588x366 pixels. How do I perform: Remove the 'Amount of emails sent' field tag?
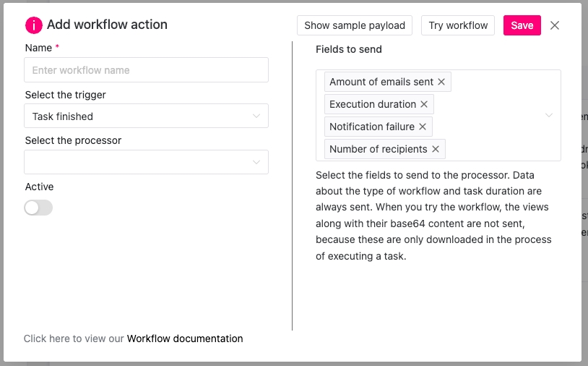[441, 82]
